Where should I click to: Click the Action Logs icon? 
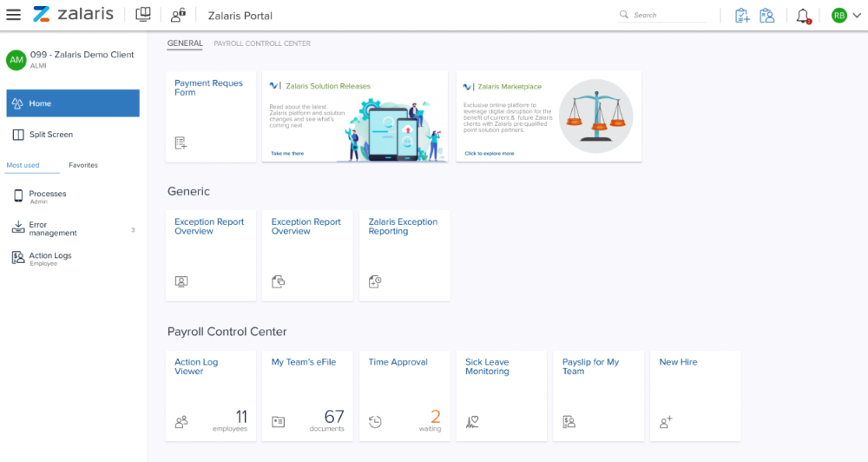pyautogui.click(x=18, y=258)
